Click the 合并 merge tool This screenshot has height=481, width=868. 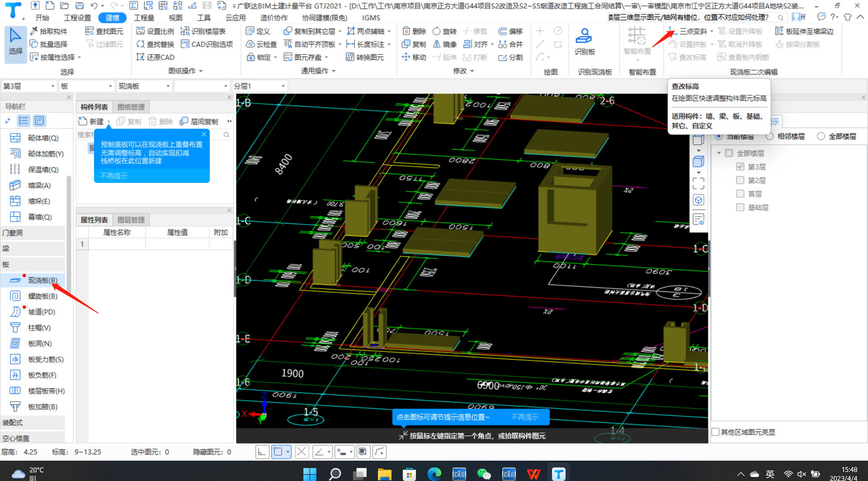pyautogui.click(x=510, y=44)
